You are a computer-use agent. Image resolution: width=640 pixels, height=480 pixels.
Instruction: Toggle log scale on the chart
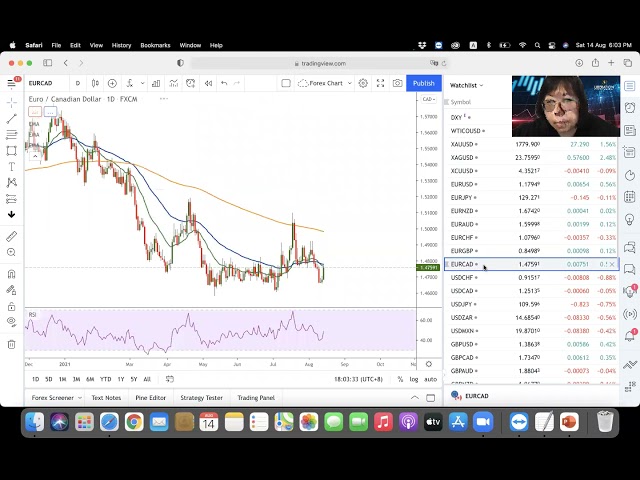(414, 379)
